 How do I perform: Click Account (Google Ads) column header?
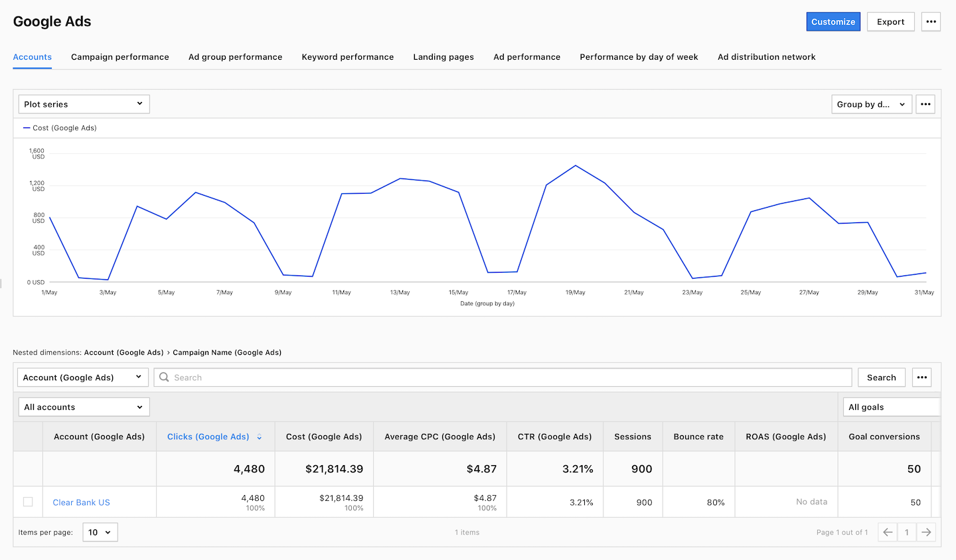(99, 437)
